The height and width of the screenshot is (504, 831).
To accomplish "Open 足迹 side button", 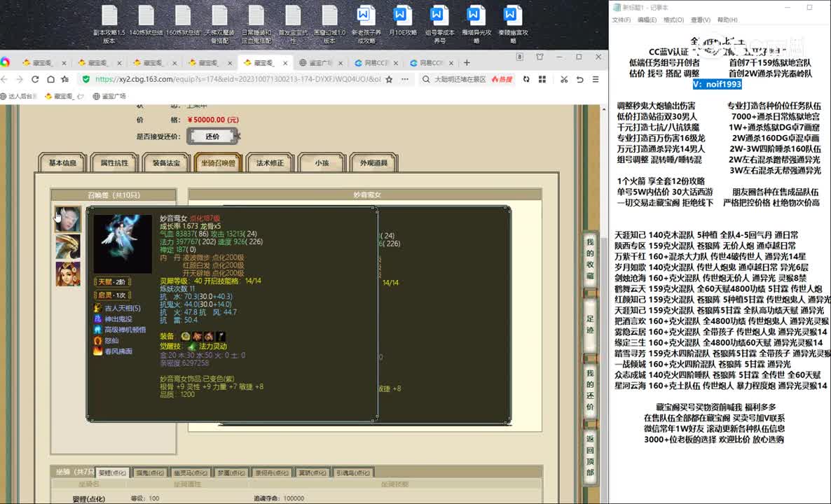I will tap(590, 325).
